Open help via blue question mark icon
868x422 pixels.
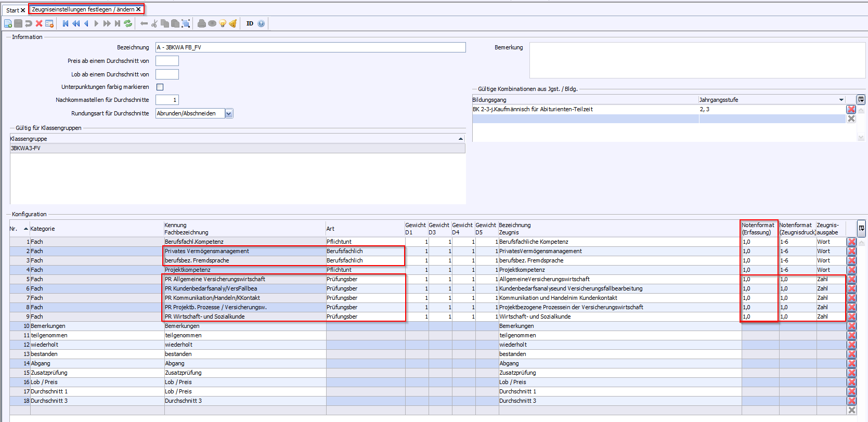pyautogui.click(x=261, y=23)
